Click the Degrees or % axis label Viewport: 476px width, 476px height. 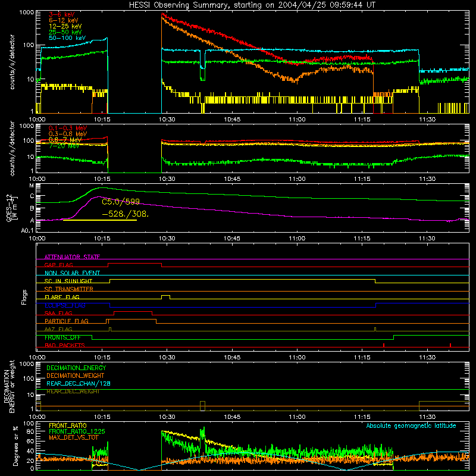(x=15, y=446)
